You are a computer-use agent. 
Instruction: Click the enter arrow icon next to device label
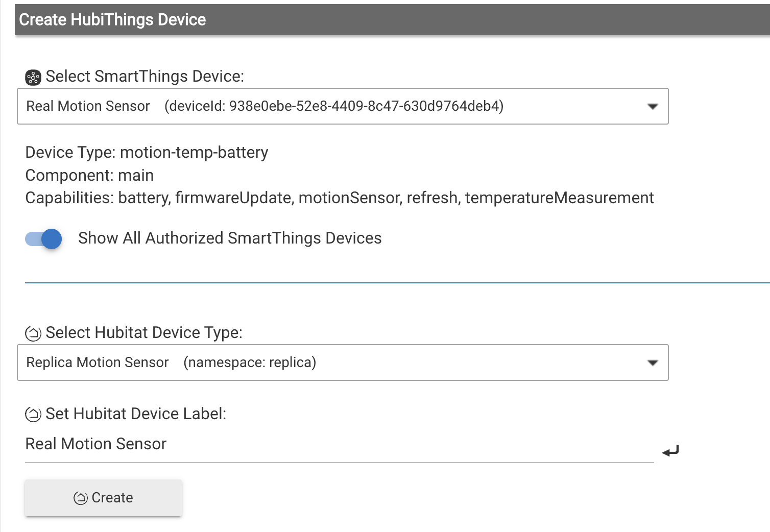tap(670, 451)
